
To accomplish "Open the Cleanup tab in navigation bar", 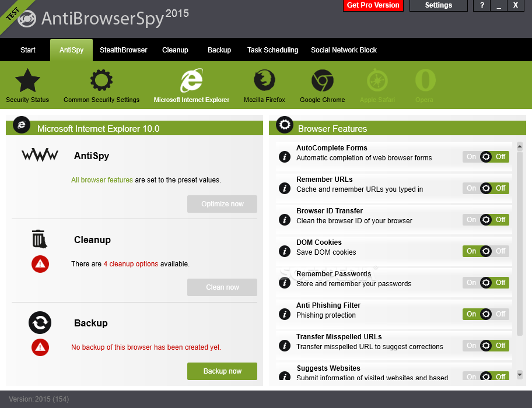I will point(175,50).
